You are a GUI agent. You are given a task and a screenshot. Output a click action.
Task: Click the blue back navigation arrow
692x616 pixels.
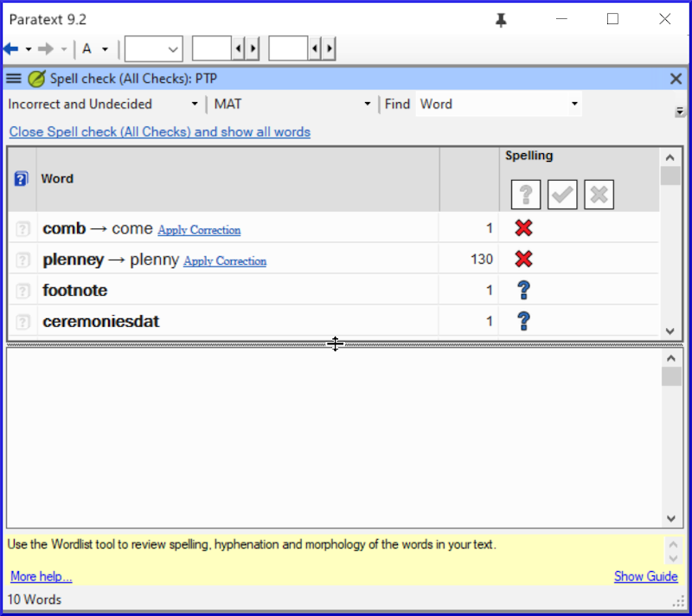(x=11, y=48)
